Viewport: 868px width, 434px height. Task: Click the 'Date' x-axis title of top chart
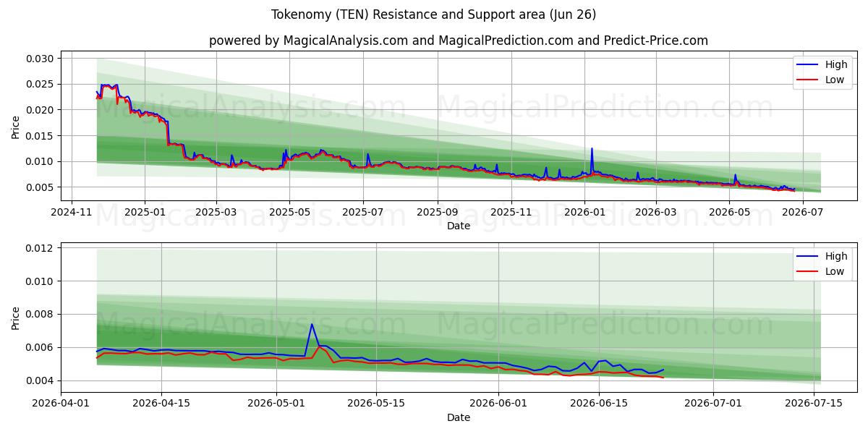point(459,226)
